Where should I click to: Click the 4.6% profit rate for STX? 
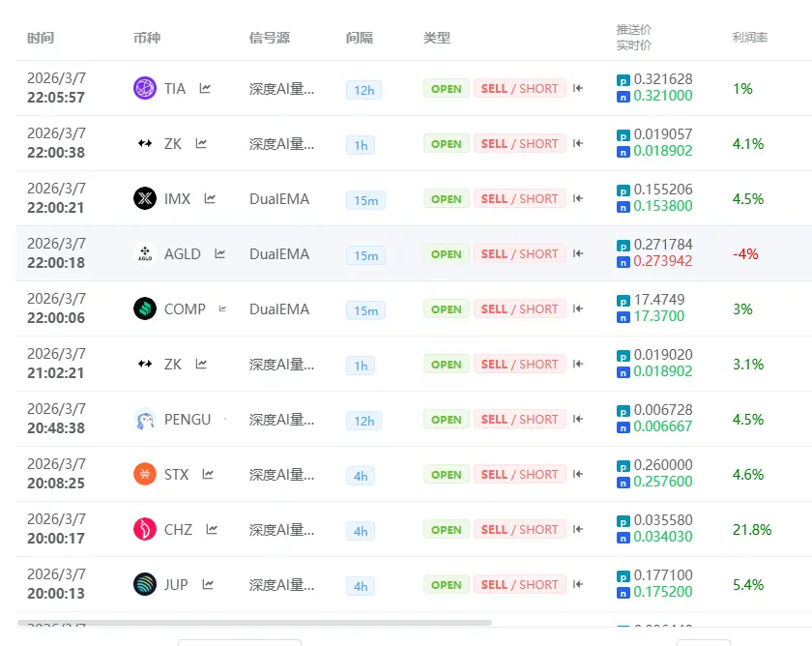click(x=748, y=475)
